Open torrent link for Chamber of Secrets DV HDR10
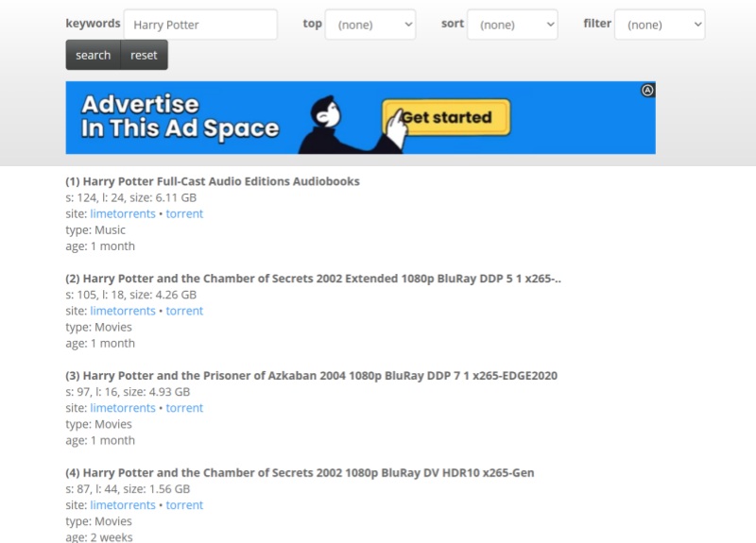This screenshot has height=543, width=756. [x=184, y=505]
